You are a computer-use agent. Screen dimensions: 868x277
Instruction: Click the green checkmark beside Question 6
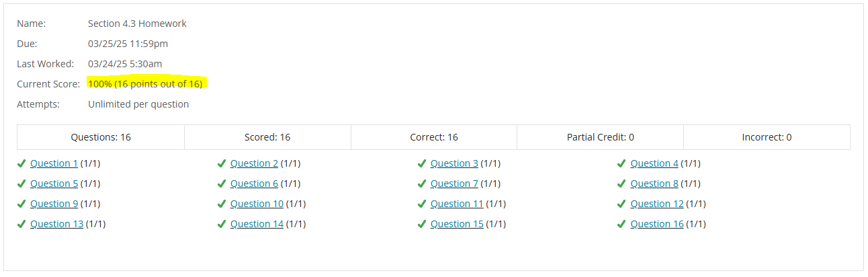222,184
